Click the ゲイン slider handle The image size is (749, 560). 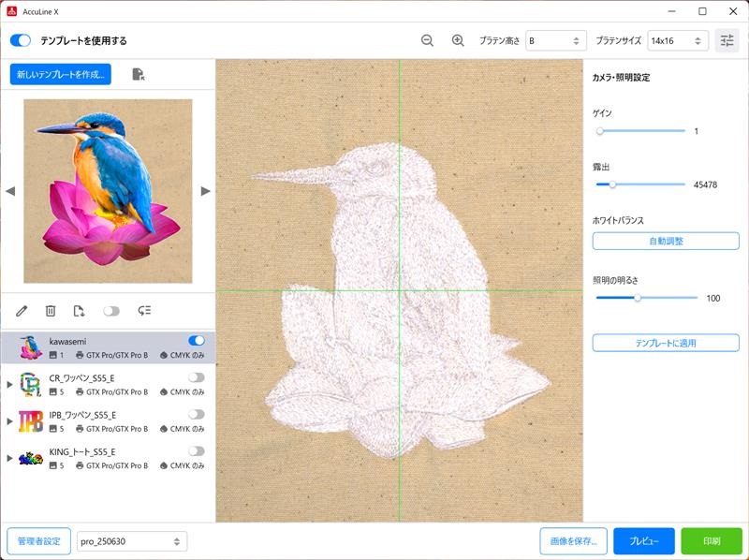tap(600, 131)
